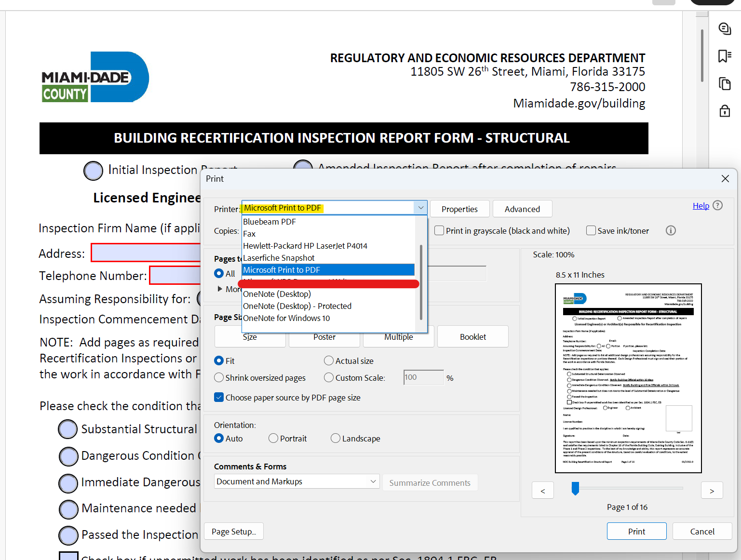The height and width of the screenshot is (560, 741).
Task: Click the Address field in the document
Action: click(146, 253)
